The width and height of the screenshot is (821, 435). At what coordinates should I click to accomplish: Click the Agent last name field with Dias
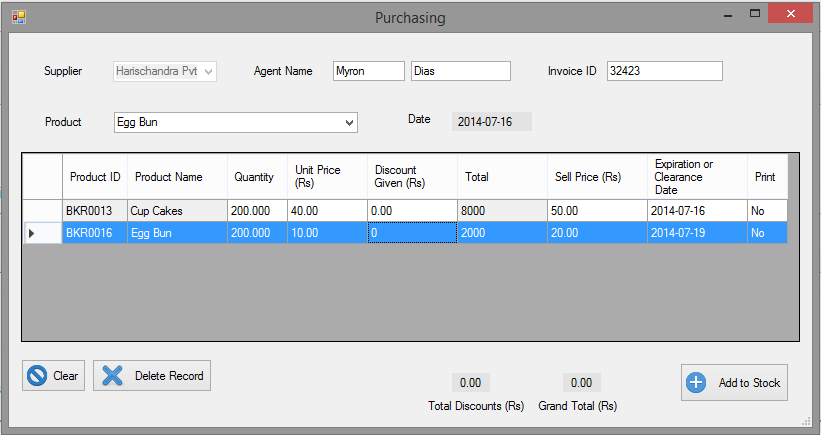point(460,71)
